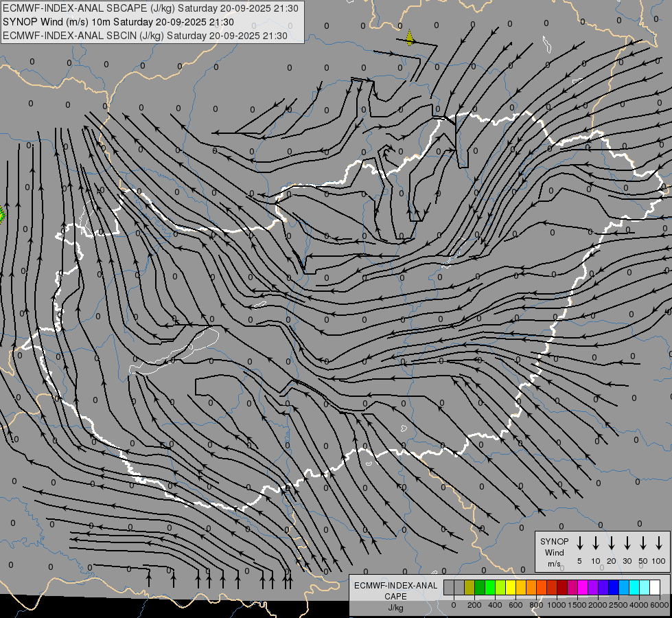Click the 800 tick label on CAPE scale
This screenshot has width=672, height=618.
pos(536,605)
